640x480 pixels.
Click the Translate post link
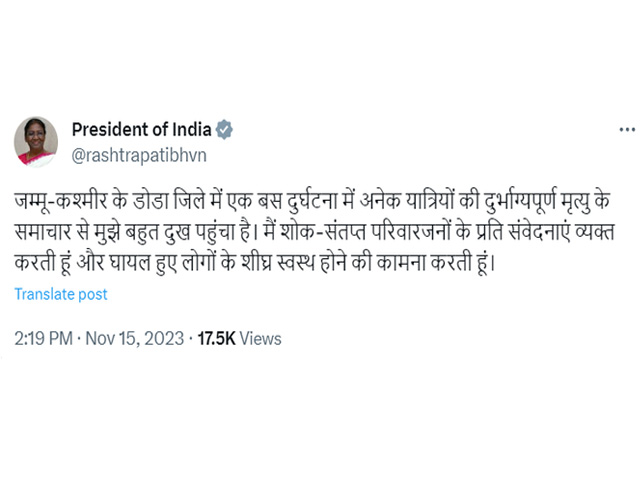(x=61, y=294)
